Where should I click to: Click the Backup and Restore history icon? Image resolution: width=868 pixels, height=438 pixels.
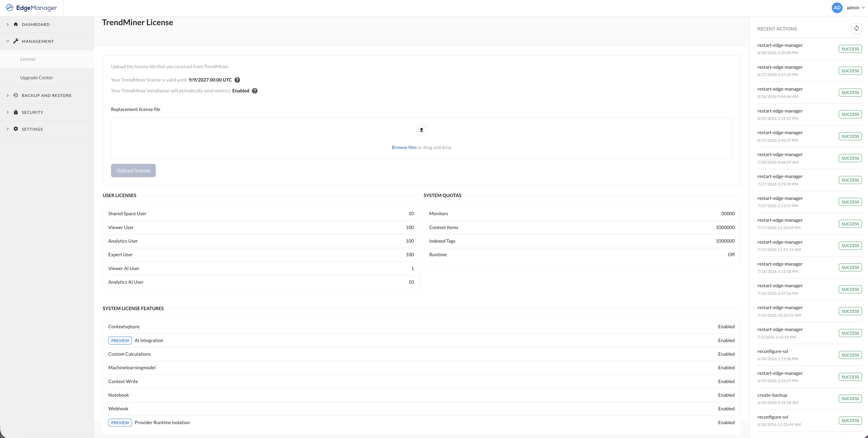tap(16, 95)
